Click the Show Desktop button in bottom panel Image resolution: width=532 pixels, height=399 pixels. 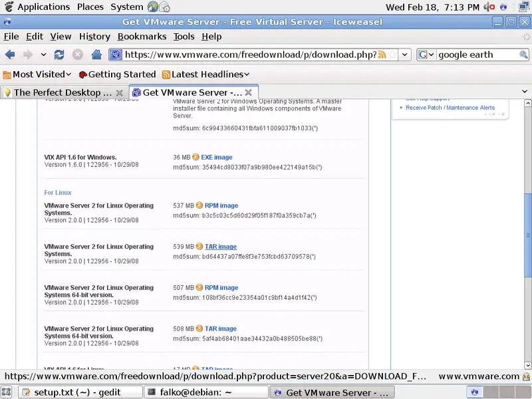[7, 392]
